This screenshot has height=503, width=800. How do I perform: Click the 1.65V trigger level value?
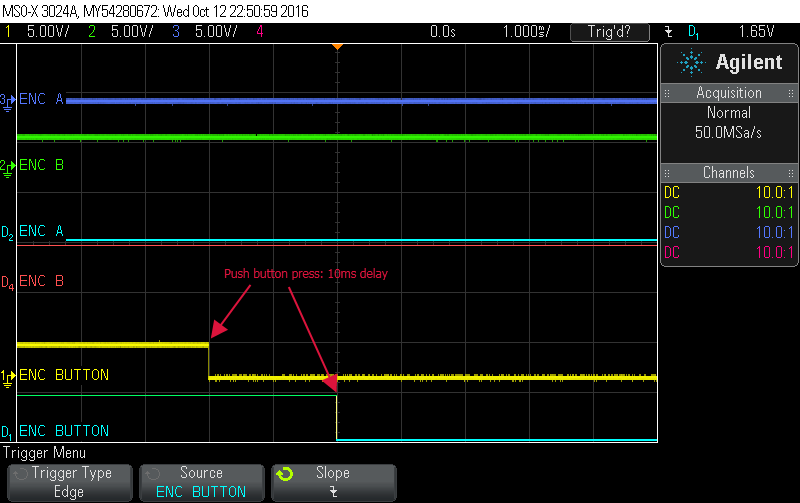point(757,32)
